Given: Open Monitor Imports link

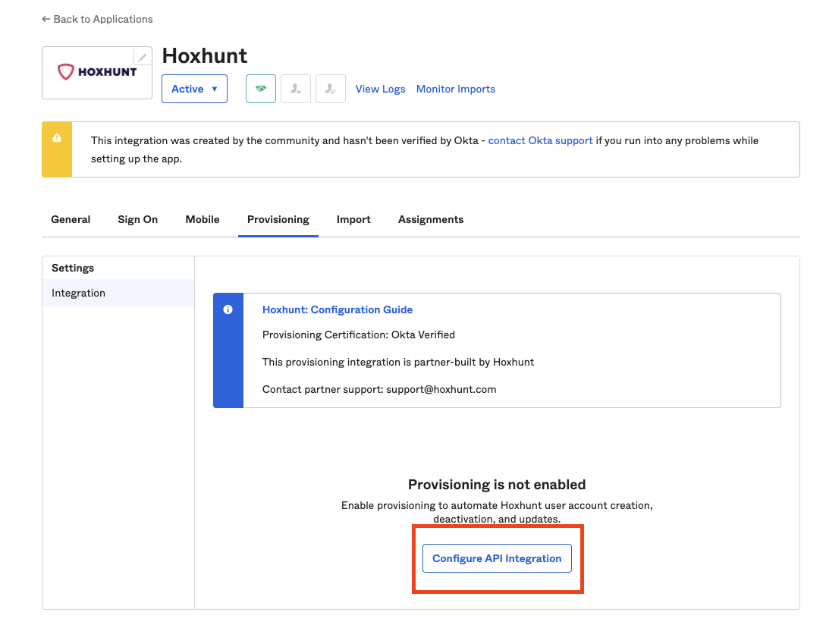Looking at the screenshot, I should tap(456, 89).
